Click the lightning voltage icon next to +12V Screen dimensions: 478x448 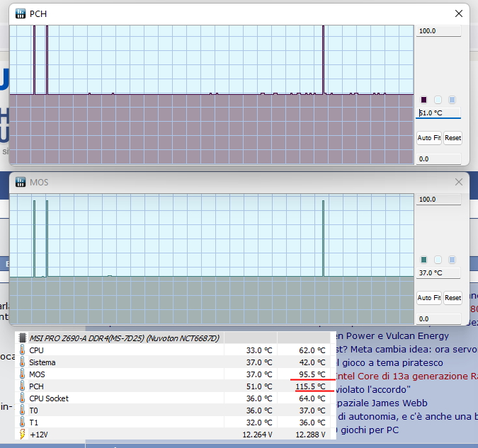(22, 435)
